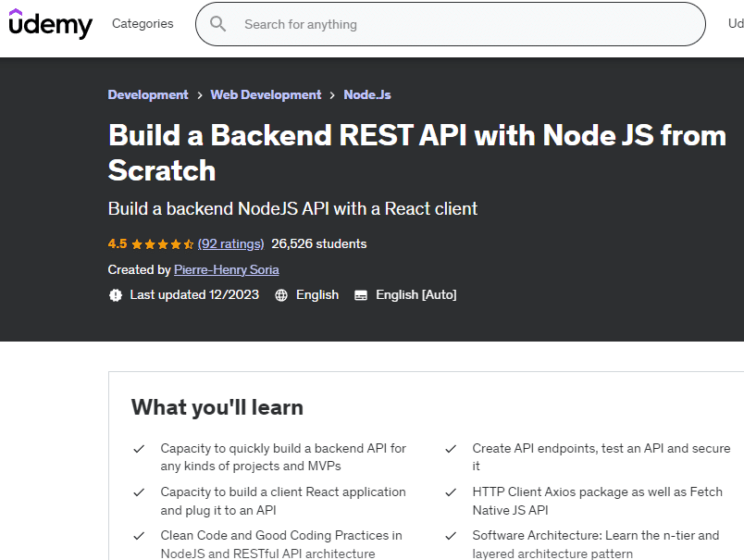
Task: Click checkmark beside 'Software Architecture' item
Action: 451,536
